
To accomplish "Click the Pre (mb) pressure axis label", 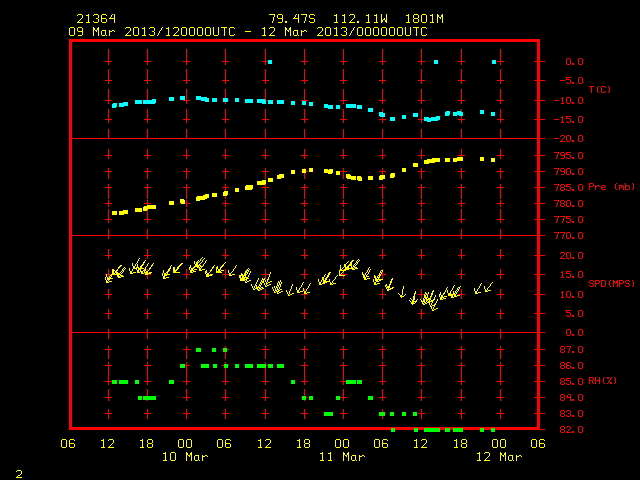I will coord(611,187).
